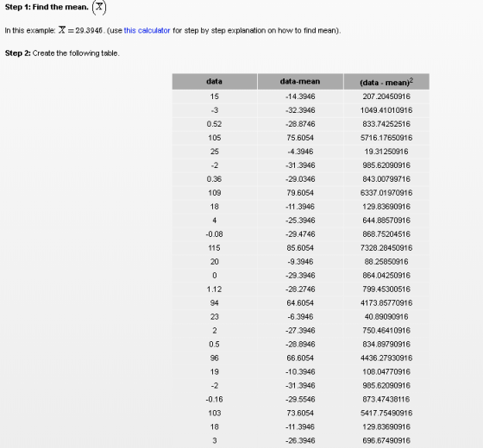This screenshot has width=483, height=448.
Task: Click the squared value 6337.01970916
Action: (386, 193)
